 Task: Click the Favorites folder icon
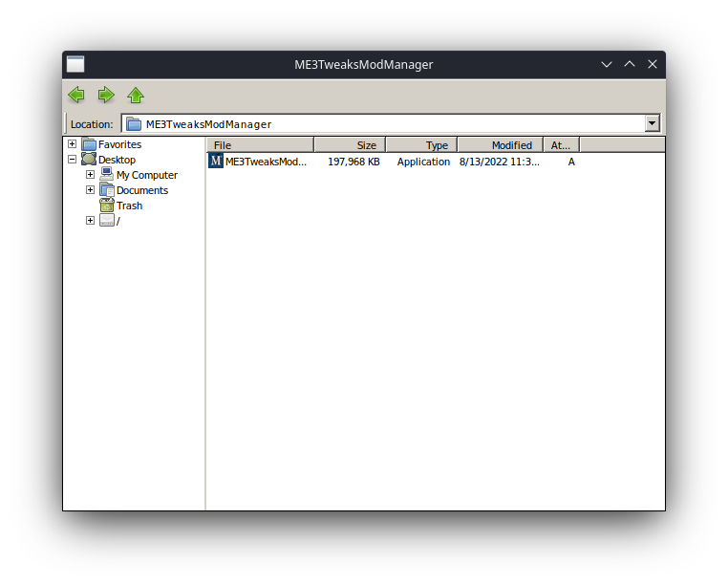[x=89, y=144]
